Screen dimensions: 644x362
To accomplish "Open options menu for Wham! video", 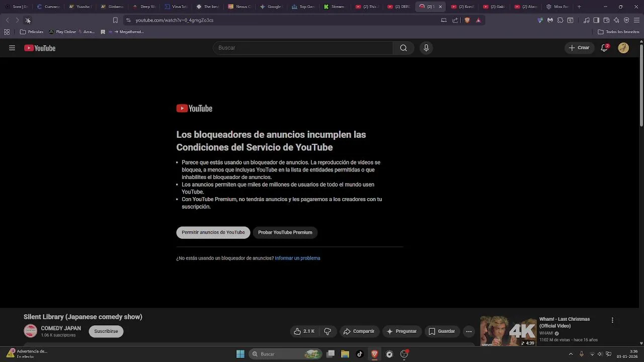I will pos(612,320).
